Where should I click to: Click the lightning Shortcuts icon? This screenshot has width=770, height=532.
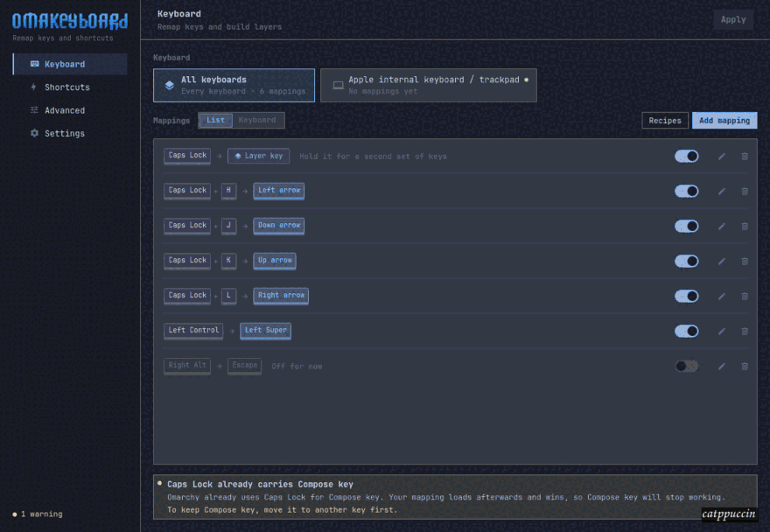click(34, 87)
